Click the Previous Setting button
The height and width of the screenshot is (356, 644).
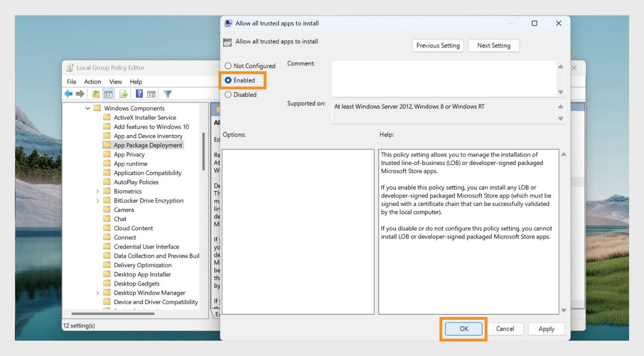pyautogui.click(x=438, y=46)
